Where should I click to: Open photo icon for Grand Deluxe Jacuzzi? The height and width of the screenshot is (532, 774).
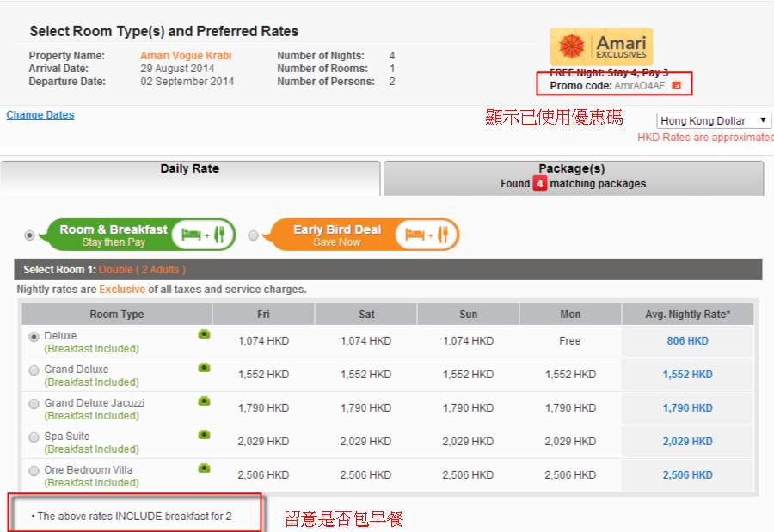coord(204,401)
